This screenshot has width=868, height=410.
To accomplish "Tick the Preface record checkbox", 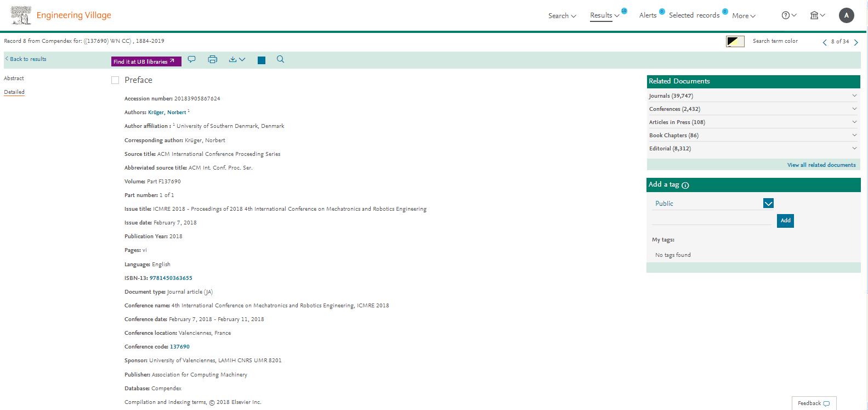I will tap(115, 80).
